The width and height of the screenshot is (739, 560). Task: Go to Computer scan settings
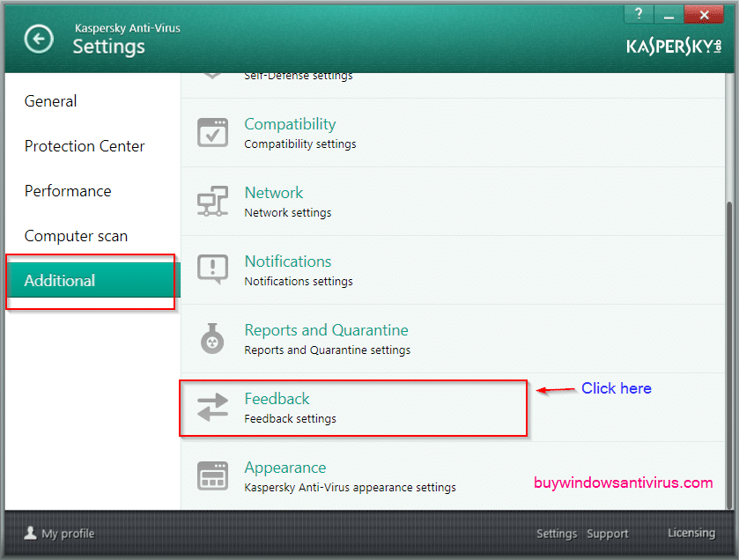point(76,236)
